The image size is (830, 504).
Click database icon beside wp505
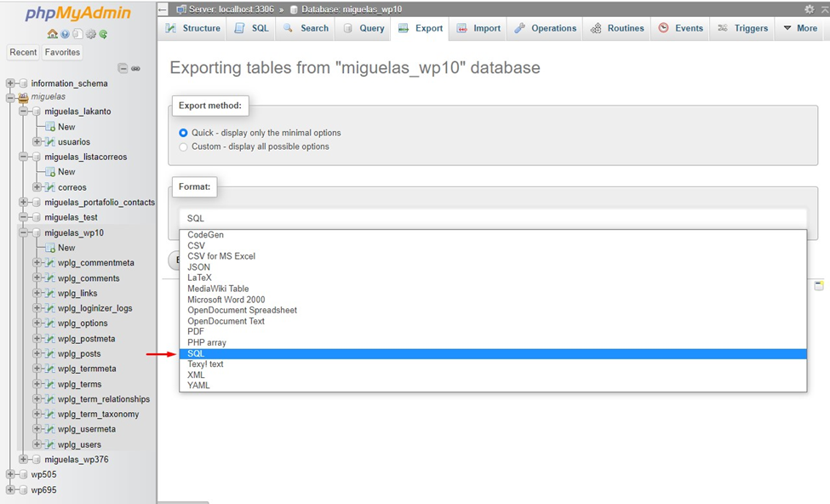click(x=23, y=474)
